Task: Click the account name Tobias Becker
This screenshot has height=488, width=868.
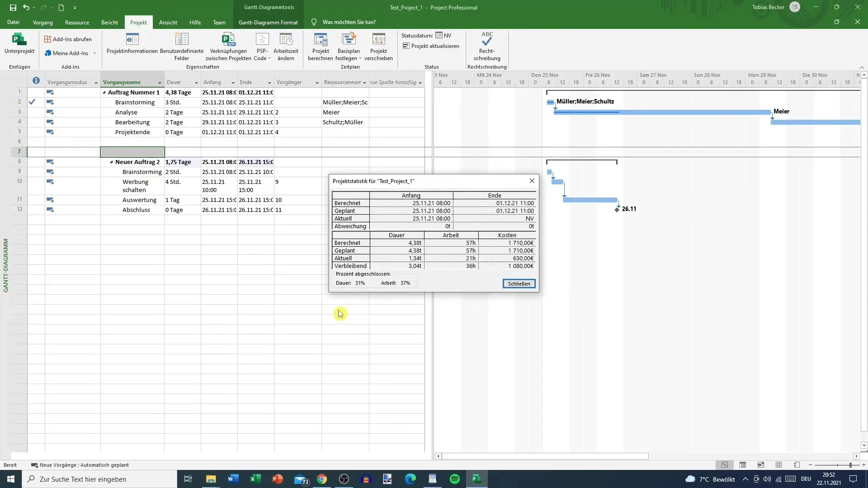Action: tap(768, 7)
